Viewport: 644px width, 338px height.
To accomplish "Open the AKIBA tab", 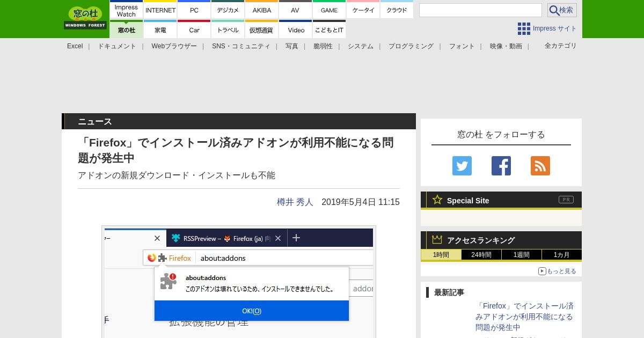I will [261, 10].
